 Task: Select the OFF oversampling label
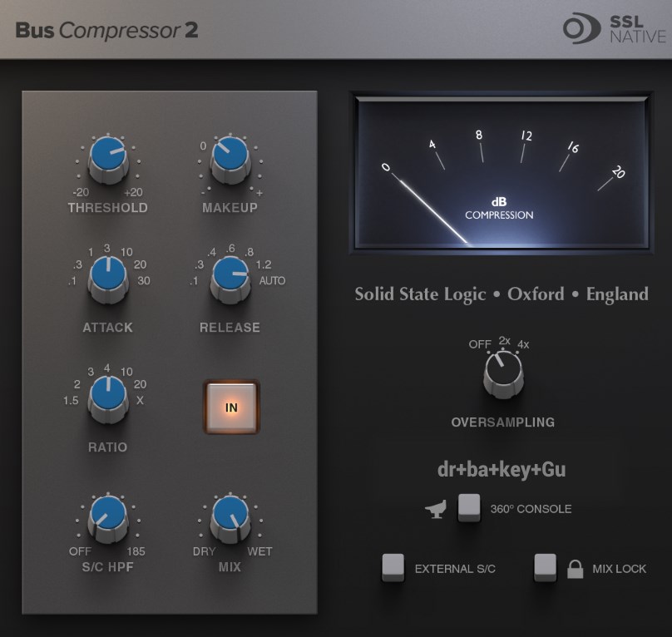(480, 343)
